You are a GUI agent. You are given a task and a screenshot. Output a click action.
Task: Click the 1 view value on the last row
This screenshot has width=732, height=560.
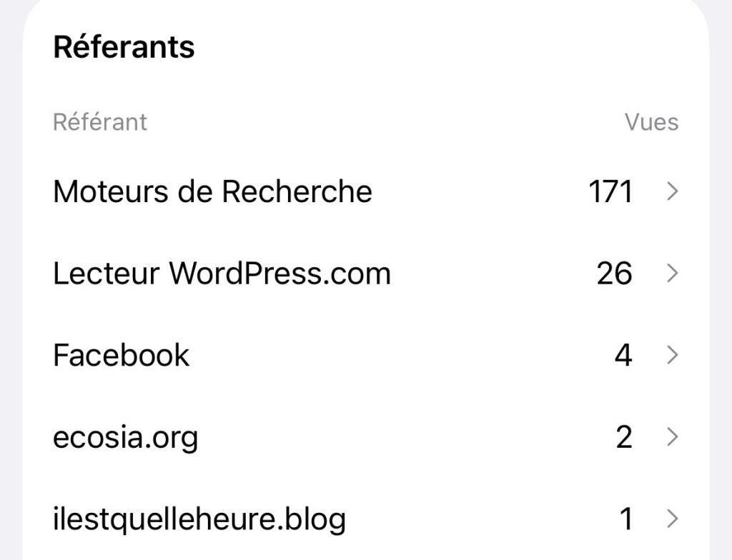[x=625, y=519]
